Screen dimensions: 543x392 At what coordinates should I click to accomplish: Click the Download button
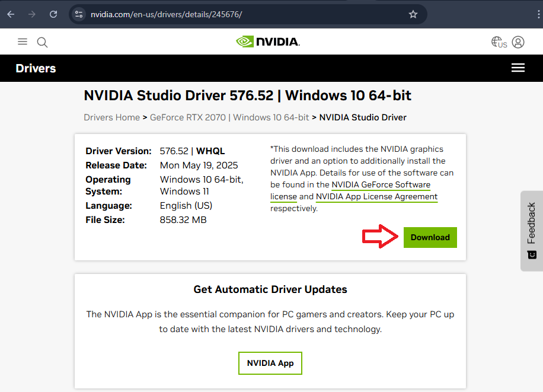coord(430,237)
